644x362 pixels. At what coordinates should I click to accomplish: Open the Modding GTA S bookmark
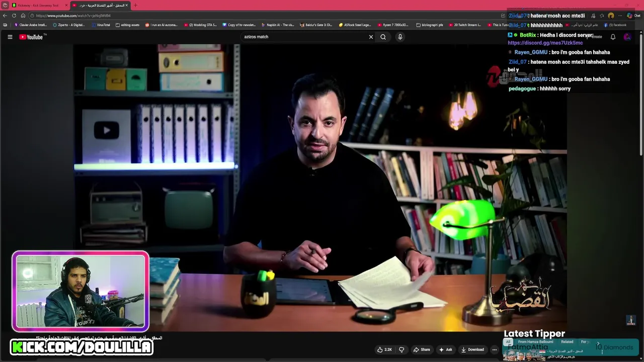[x=200, y=25]
